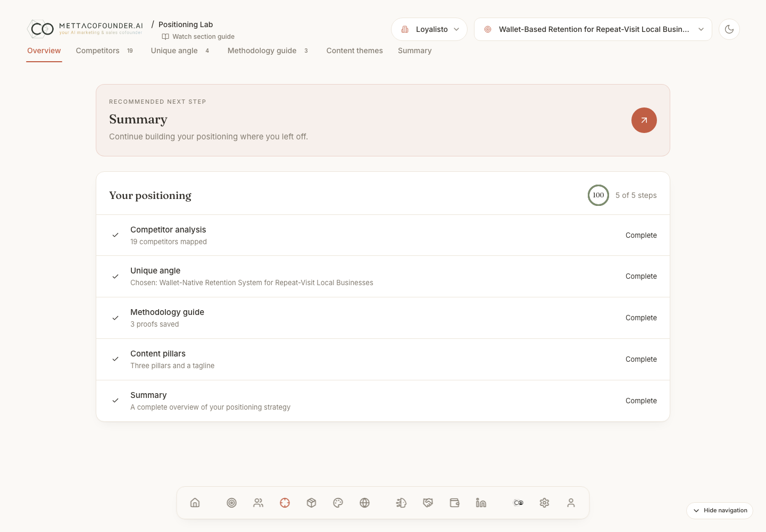Open the audience people icon in bottom navigation
This screenshot has height=532, width=766.
click(x=259, y=503)
